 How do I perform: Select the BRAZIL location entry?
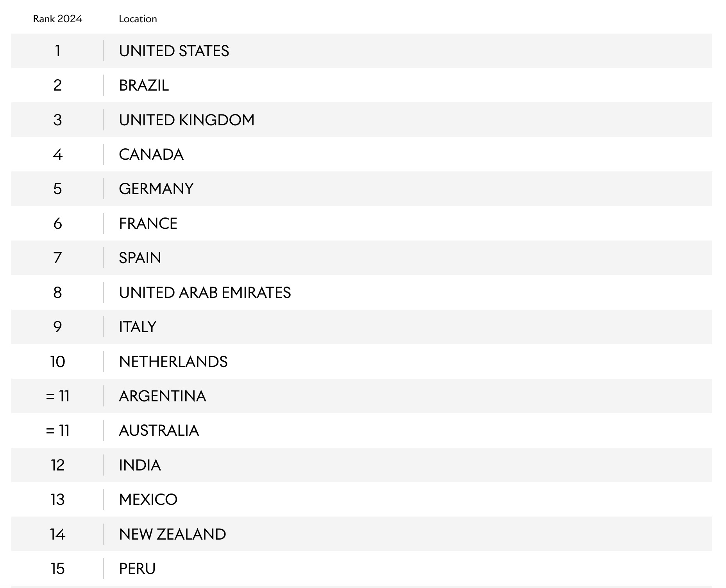144,85
